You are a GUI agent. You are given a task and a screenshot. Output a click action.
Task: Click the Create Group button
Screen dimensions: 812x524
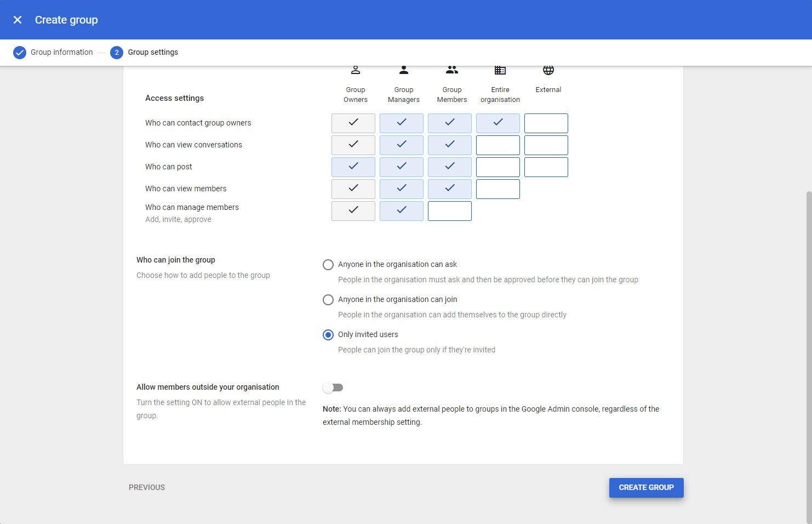pyautogui.click(x=646, y=487)
